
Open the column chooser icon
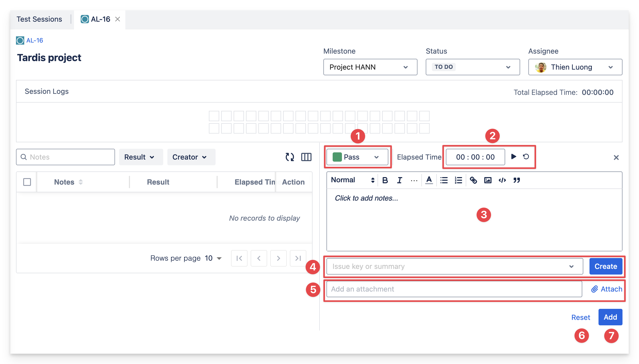(x=306, y=157)
